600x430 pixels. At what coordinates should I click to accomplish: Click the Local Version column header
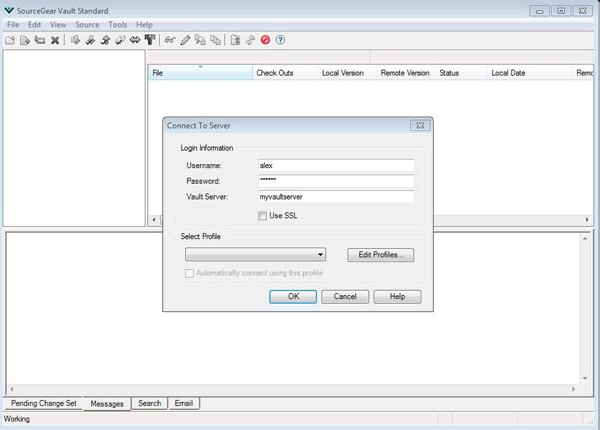343,73
